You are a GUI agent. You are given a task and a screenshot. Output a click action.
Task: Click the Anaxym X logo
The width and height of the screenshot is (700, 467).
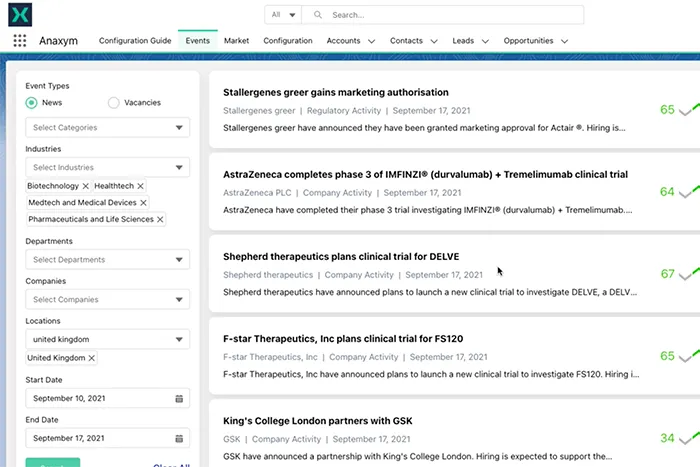20,15
